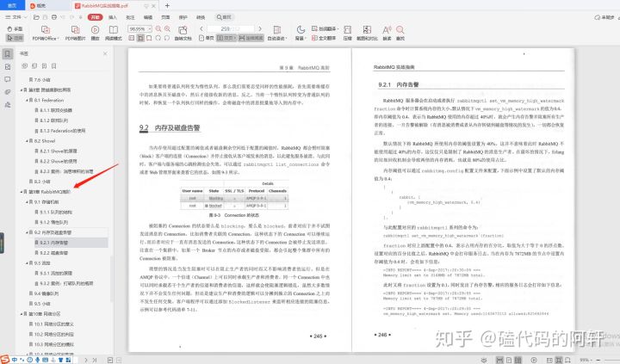Open a new tab with plus button
Screen dimensions: 620x364
pyautogui.click(x=167, y=5)
